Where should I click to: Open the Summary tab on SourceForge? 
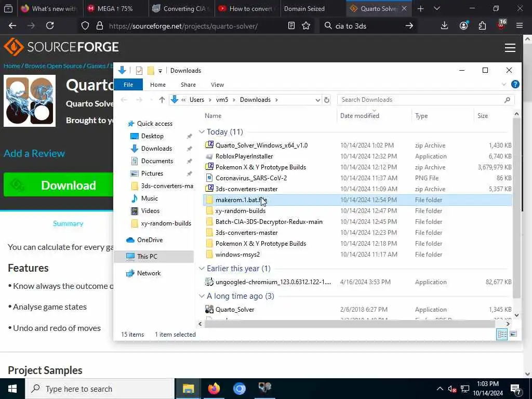pos(68,223)
